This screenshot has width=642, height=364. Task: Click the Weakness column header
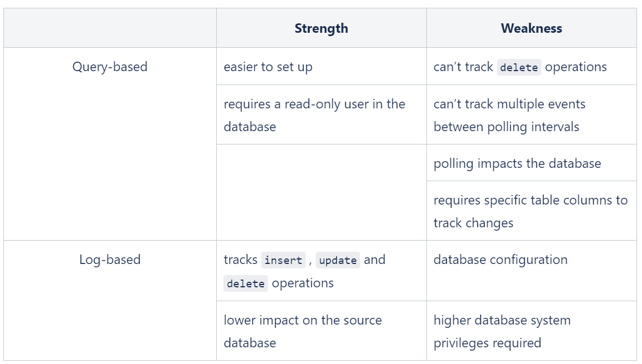click(x=531, y=28)
